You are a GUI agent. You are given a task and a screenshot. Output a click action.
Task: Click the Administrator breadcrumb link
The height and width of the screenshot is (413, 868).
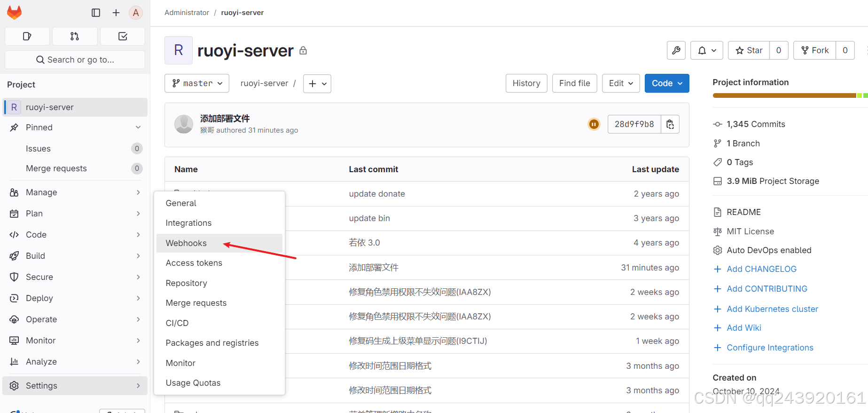tap(187, 13)
